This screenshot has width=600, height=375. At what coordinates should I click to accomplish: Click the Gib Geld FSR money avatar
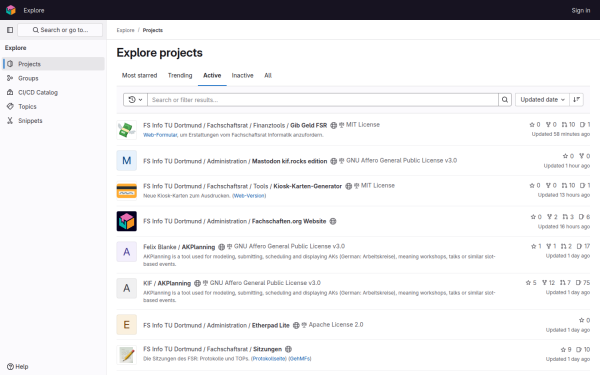pyautogui.click(x=127, y=130)
